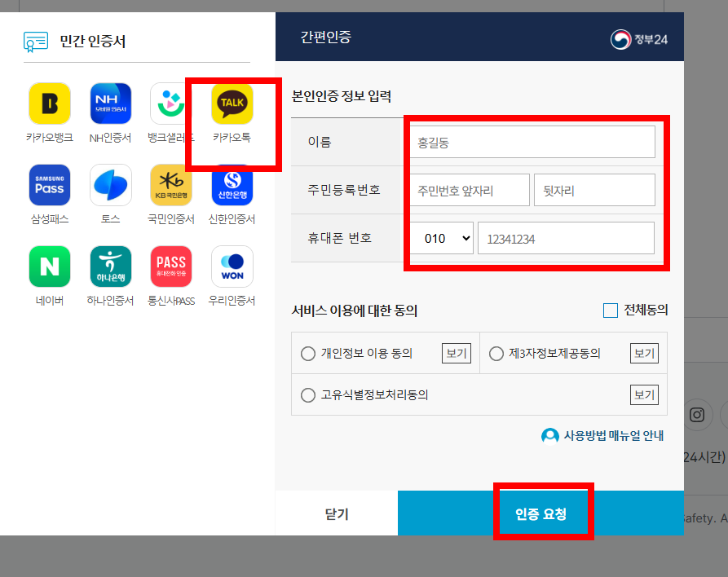This screenshot has height=577, width=728.
Task: Open 보기 next to 제3자정보제공동의
Action: (643, 352)
